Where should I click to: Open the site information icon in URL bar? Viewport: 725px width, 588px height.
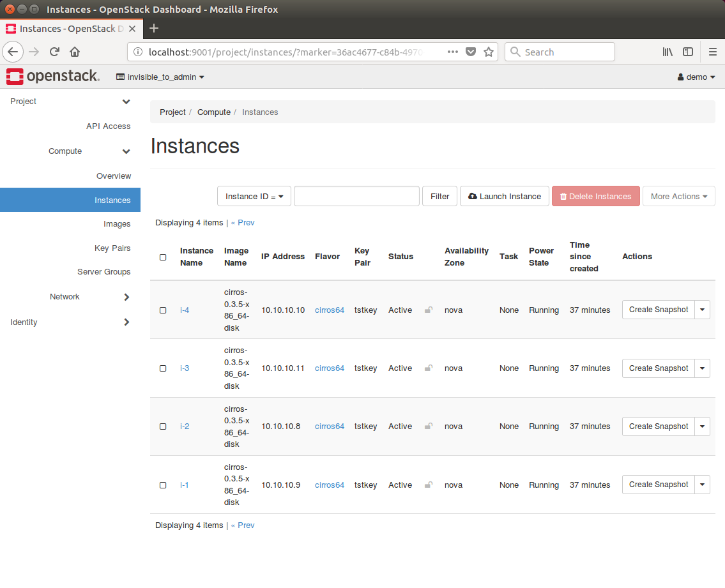[138, 52]
